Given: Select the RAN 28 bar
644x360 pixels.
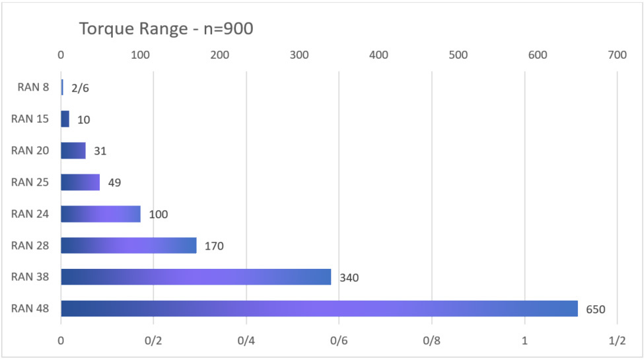Looking at the screenshot, I should click(129, 245).
